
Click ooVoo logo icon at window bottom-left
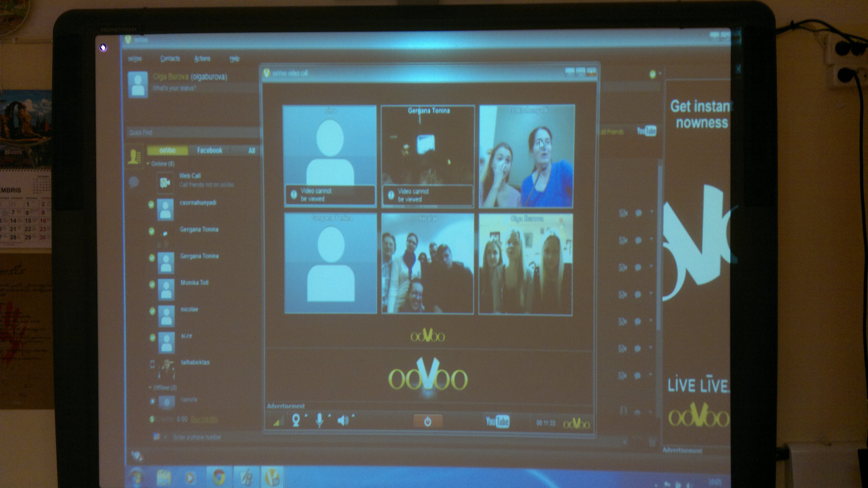[137, 456]
